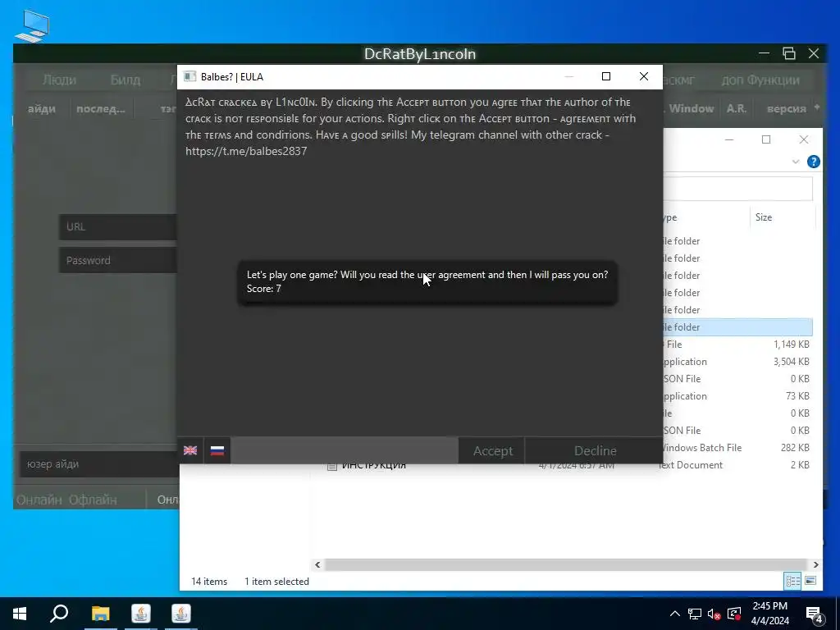Click the версия column header
840x630 pixels.
tap(787, 109)
